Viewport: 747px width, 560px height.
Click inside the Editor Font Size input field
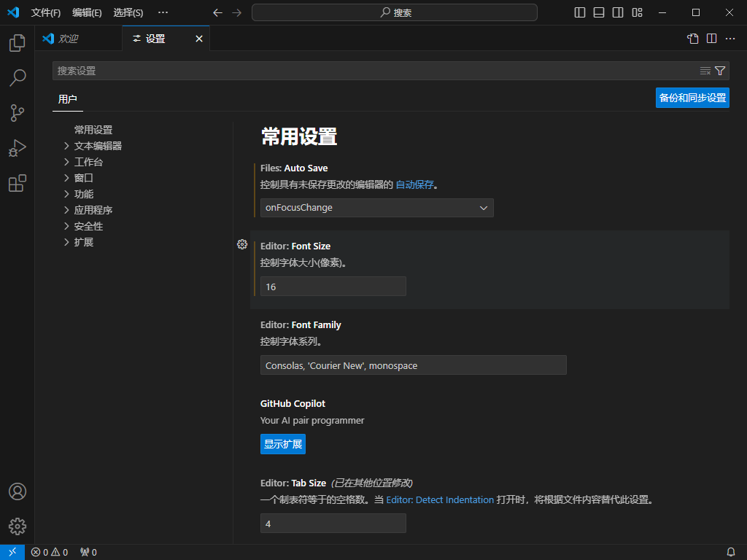333,286
